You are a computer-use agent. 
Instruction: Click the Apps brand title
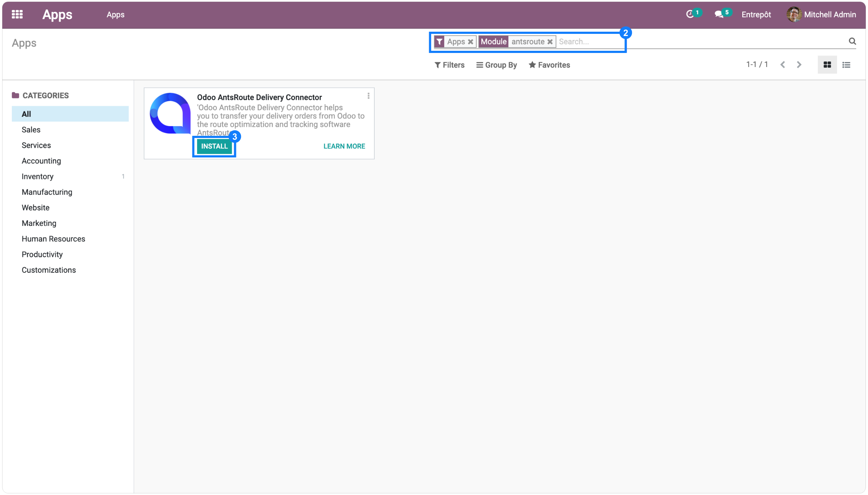tap(57, 14)
